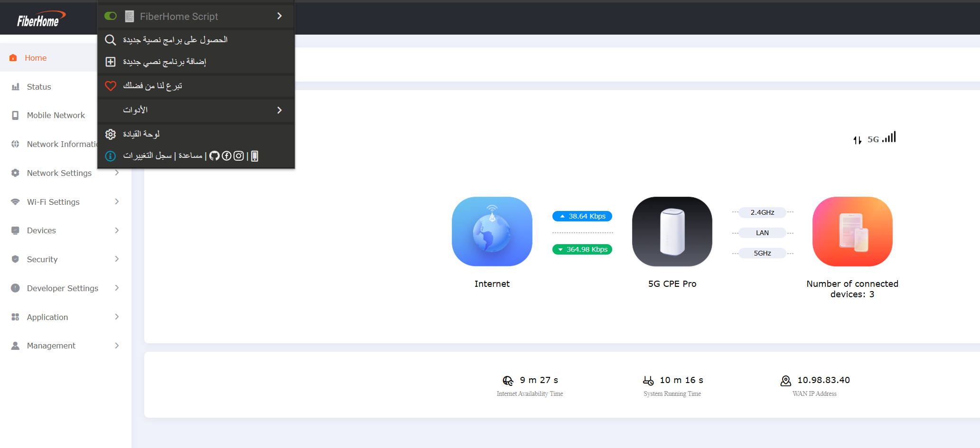980x448 pixels.
Task: Click the Internet globe tile
Action: (x=492, y=231)
